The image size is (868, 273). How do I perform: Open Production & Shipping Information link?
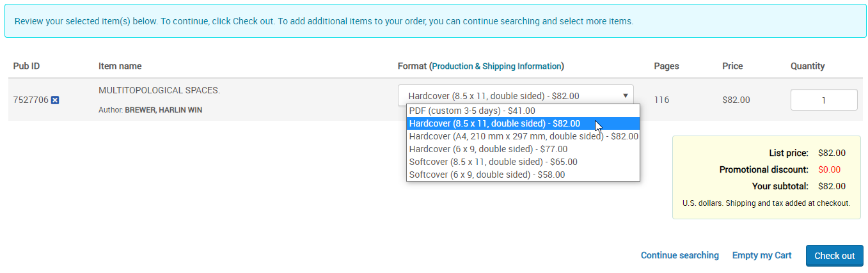pyautogui.click(x=497, y=66)
